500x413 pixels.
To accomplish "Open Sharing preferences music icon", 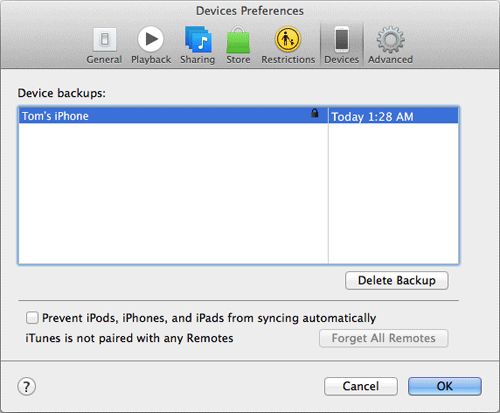I will pyautogui.click(x=198, y=39).
